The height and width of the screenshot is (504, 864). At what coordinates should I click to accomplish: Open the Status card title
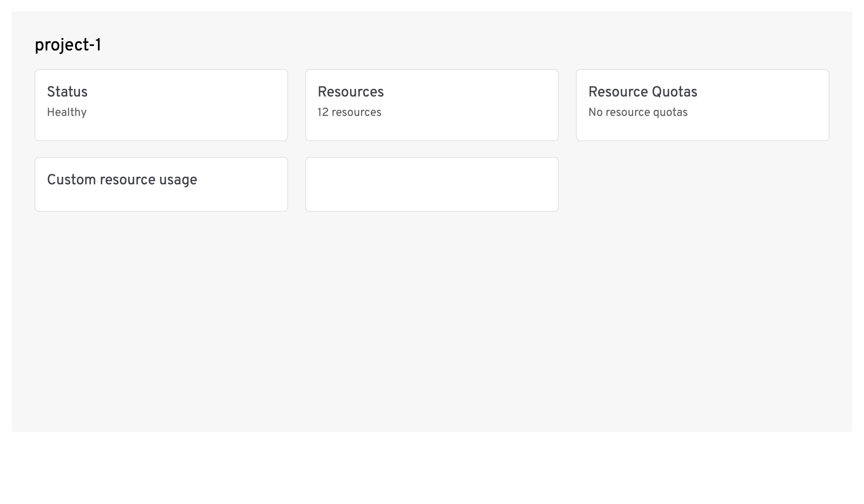tap(67, 92)
